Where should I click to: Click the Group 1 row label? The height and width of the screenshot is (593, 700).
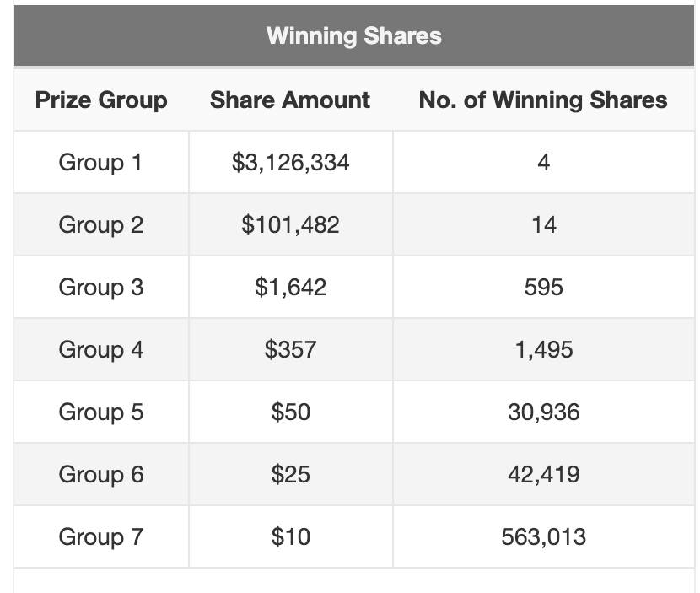(101, 162)
